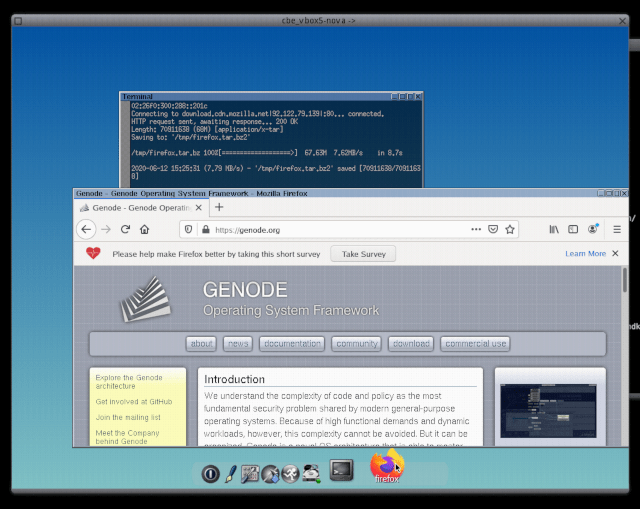The image size is (640, 509).
Task: Open Get involved at GitHub link
Action: pos(134,402)
